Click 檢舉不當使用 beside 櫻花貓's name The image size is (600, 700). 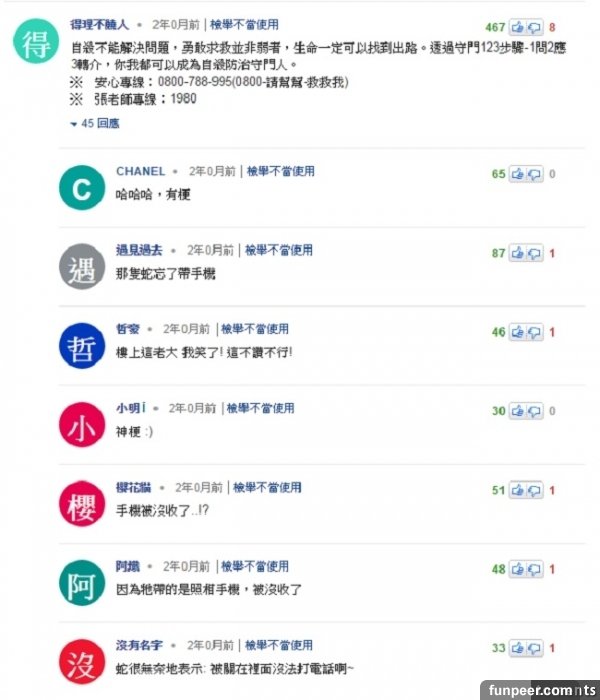[267, 487]
